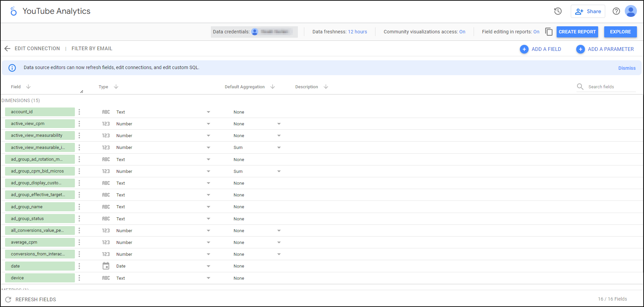This screenshot has width=644, height=307.
Task: Select the account_id field chip
Action: coord(40,112)
